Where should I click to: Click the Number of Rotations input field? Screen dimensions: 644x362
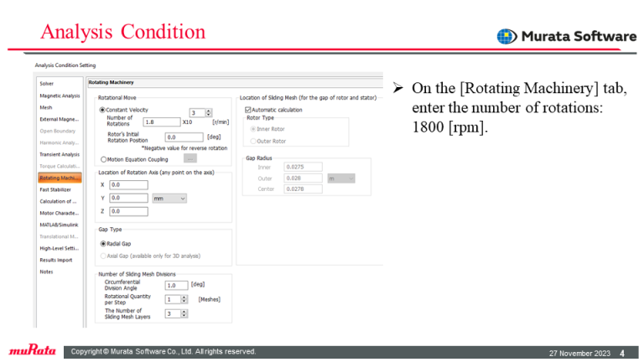coord(161,122)
